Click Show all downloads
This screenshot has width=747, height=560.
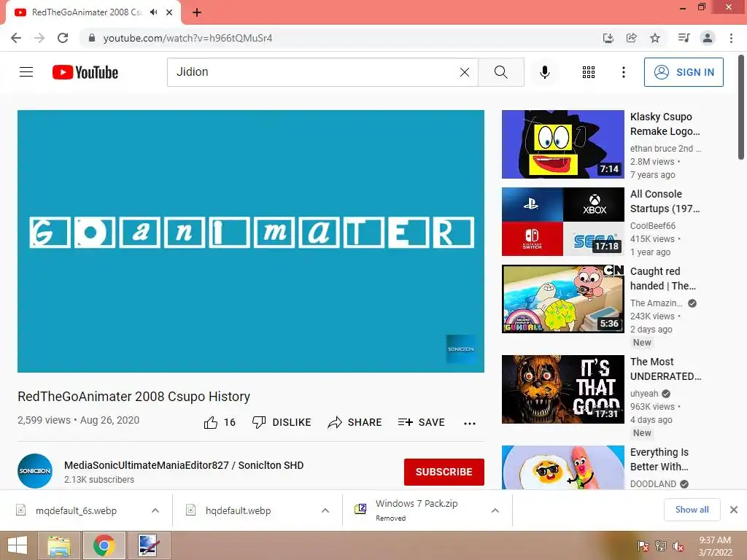692,510
